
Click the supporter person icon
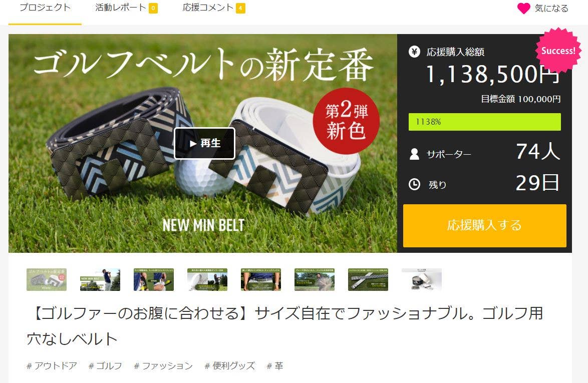[414, 154]
